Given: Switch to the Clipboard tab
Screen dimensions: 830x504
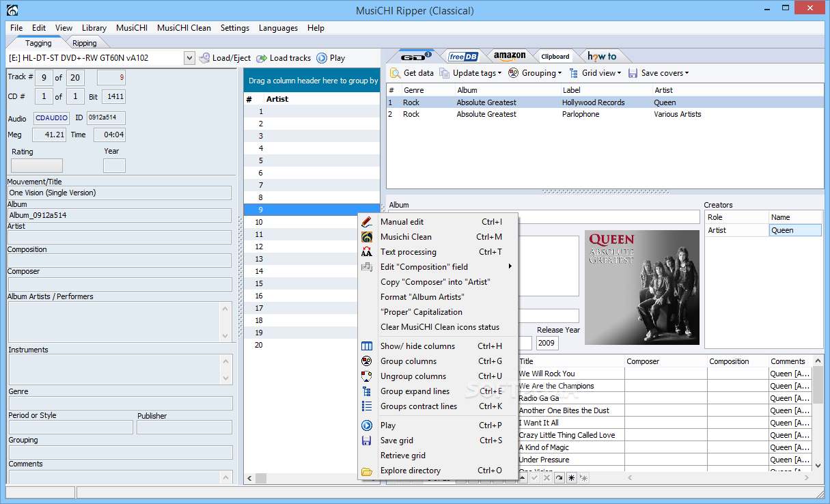Looking at the screenshot, I should pos(555,57).
